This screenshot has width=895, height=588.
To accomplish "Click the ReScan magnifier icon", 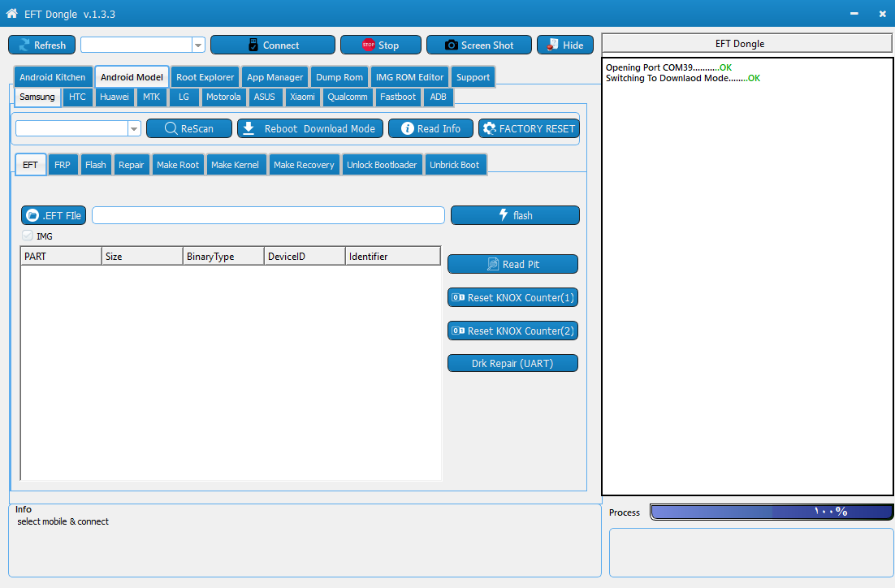I will point(171,128).
